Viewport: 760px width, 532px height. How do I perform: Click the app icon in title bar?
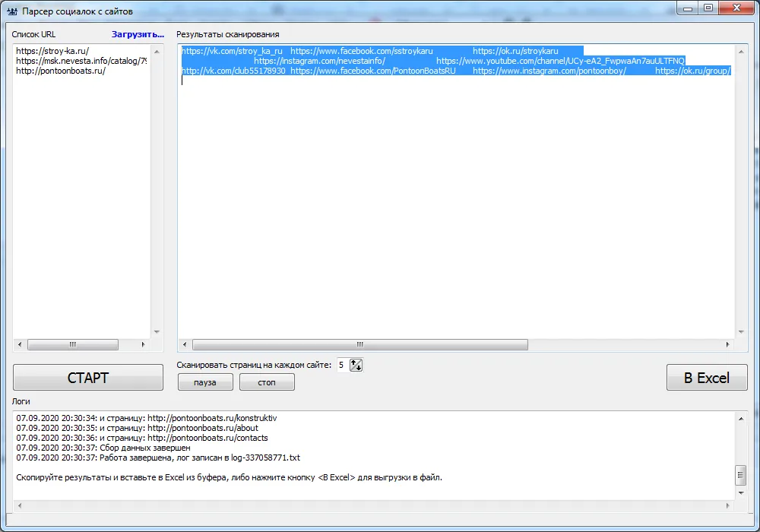point(12,11)
